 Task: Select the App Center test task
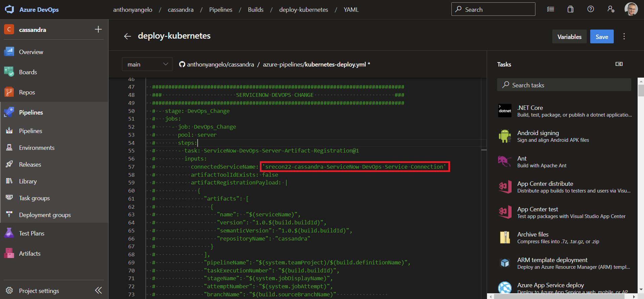click(x=565, y=212)
